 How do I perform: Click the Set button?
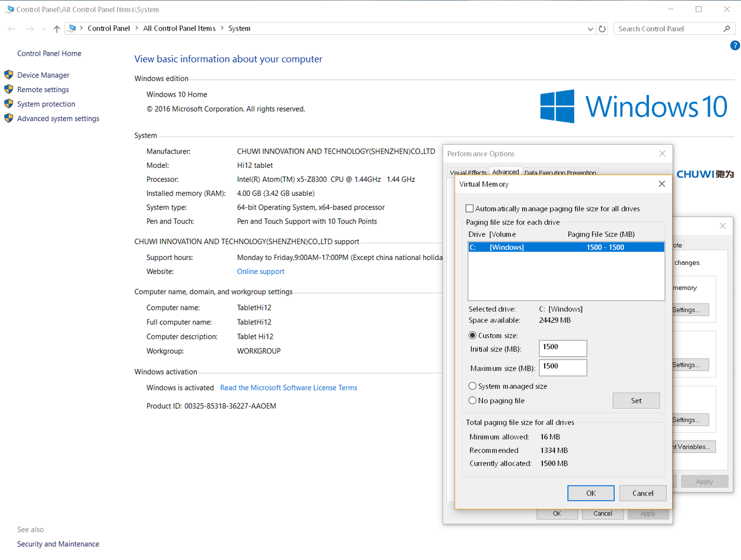[x=636, y=401]
